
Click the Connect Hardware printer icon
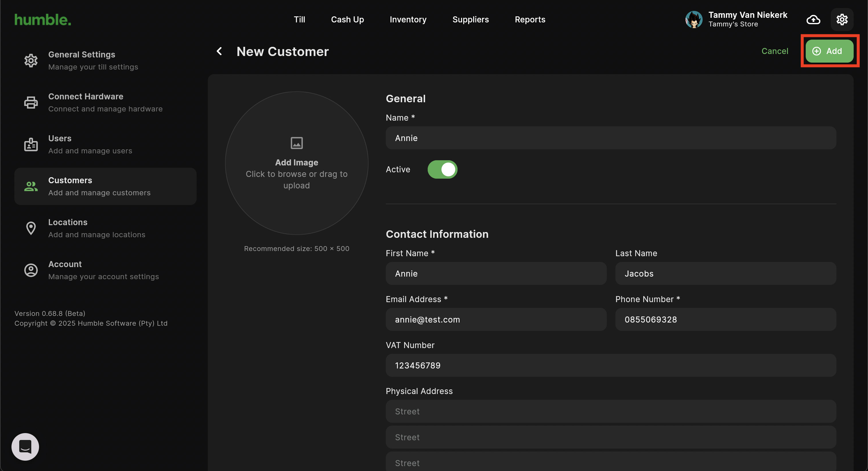31,103
